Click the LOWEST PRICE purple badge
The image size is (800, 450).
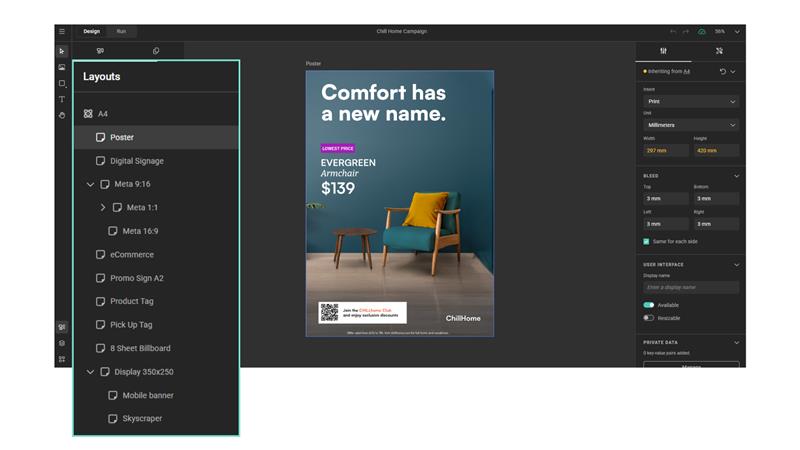[x=338, y=148]
